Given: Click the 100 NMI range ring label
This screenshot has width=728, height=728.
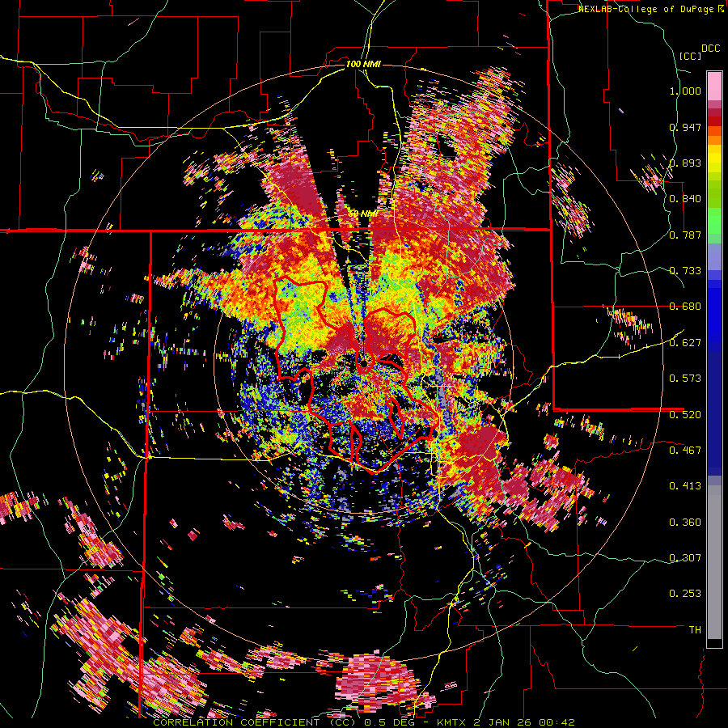Looking at the screenshot, I should click(x=363, y=64).
